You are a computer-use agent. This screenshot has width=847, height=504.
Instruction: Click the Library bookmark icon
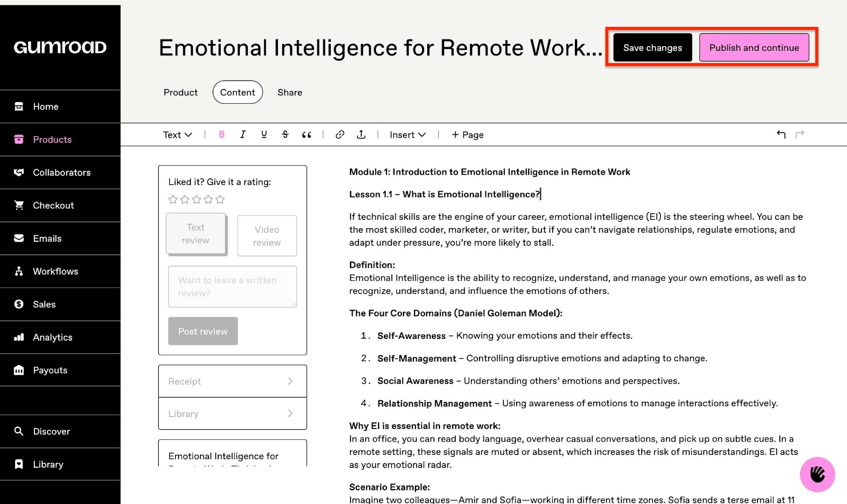pos(19,464)
